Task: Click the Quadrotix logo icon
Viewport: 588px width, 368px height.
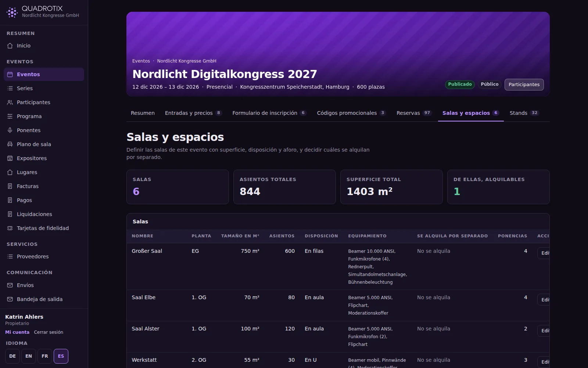Action: (12, 13)
